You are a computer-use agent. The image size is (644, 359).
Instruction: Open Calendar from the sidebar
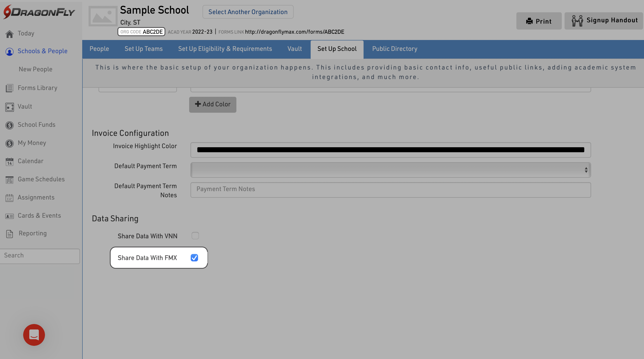[30, 161]
